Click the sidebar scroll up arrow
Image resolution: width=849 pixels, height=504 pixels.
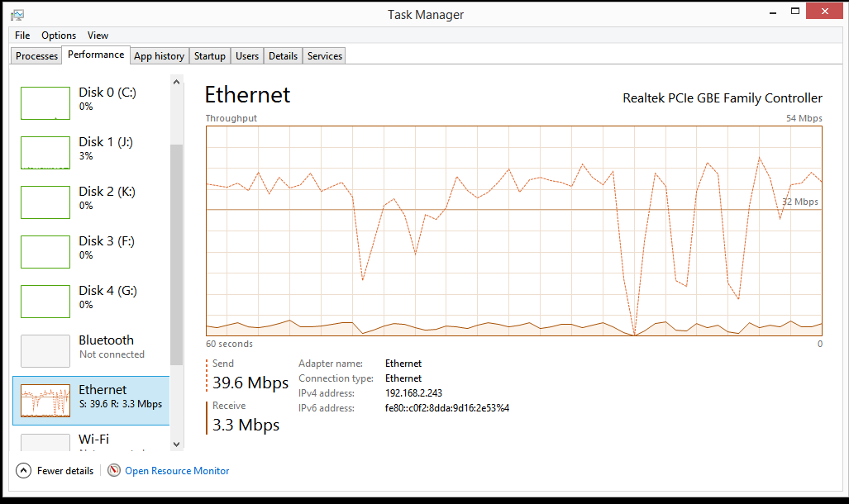(176, 82)
